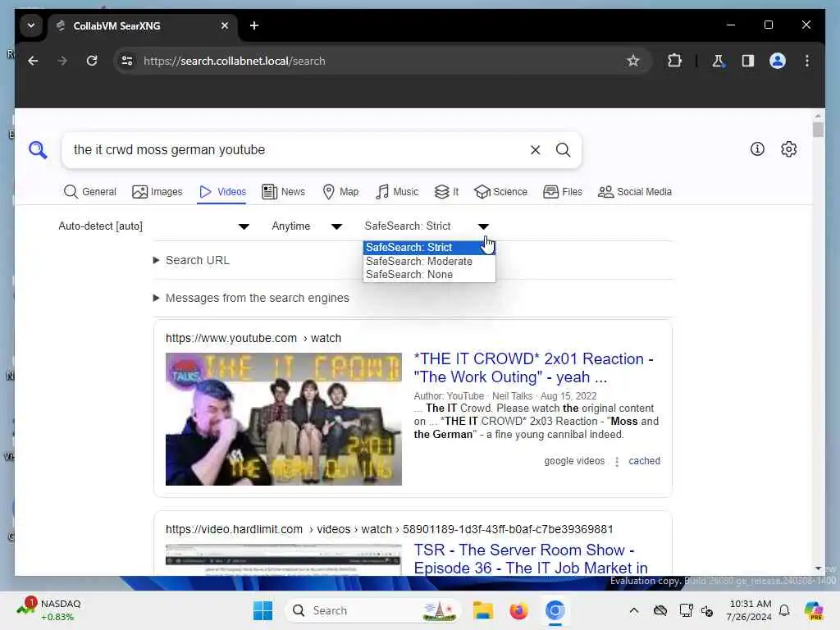
Task: Open Chrome Labs flask icon
Action: 718,61
